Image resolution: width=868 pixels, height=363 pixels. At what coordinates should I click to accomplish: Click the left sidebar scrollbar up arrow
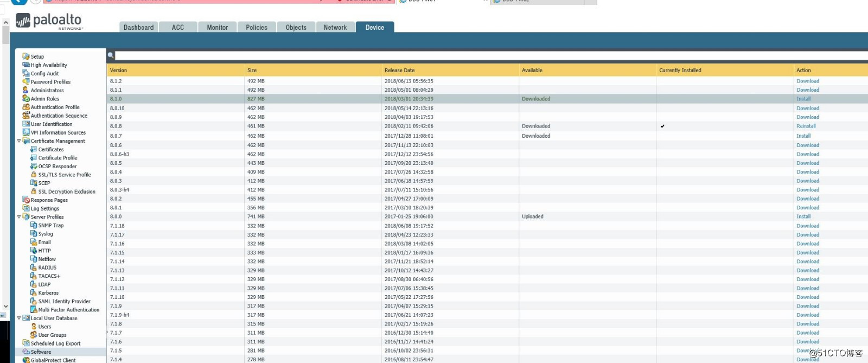pos(5,22)
